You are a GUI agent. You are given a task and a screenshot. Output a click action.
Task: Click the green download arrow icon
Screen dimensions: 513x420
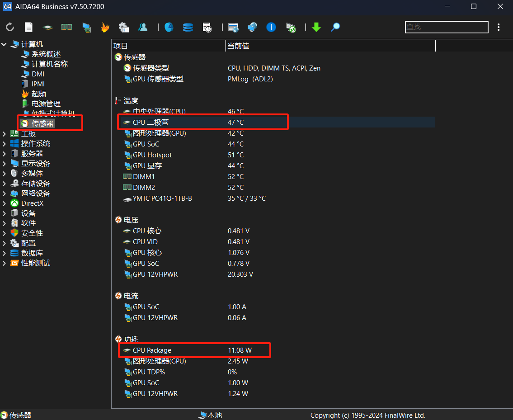point(316,27)
